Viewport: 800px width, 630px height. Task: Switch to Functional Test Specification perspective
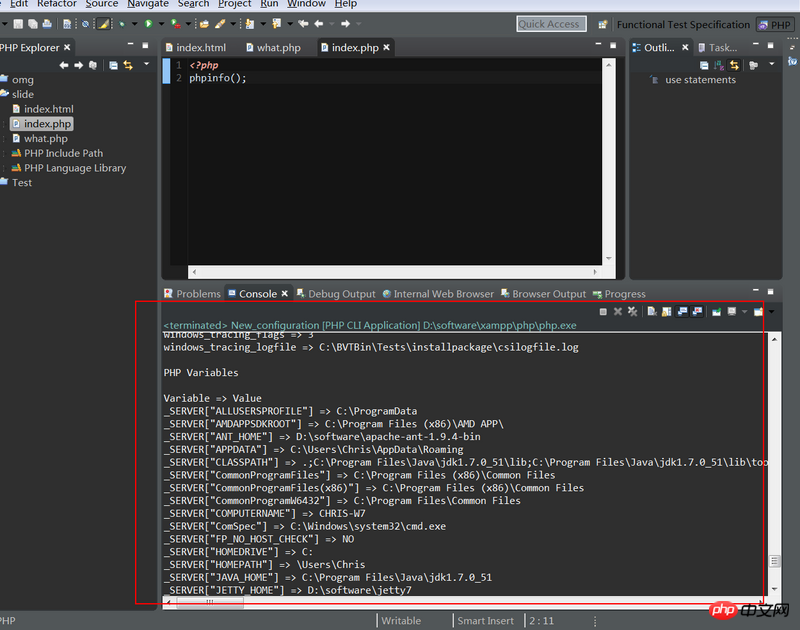[x=683, y=24]
